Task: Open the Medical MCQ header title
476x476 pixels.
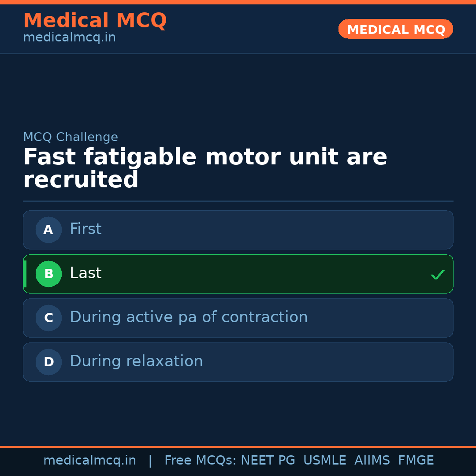Action: pos(95,21)
